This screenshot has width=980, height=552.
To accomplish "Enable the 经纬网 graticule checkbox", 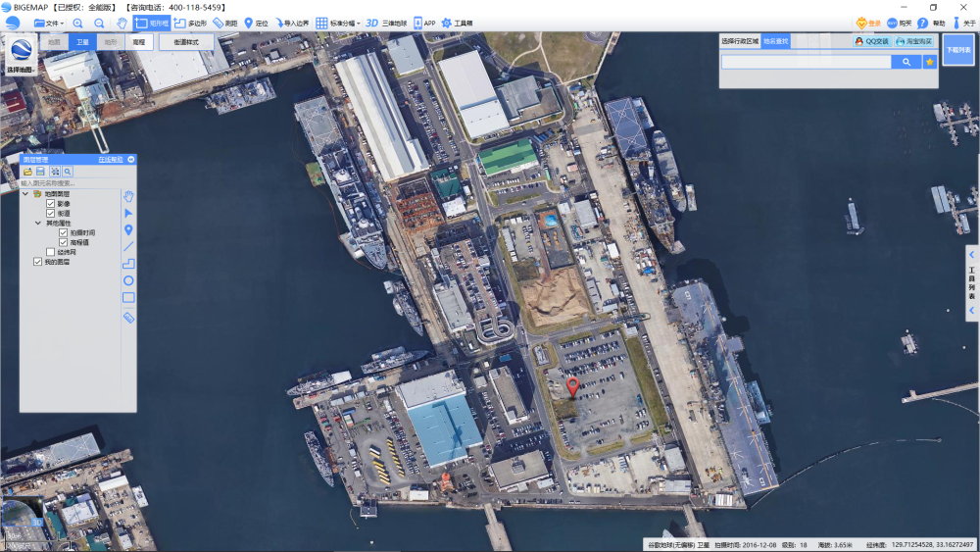I will tap(51, 252).
